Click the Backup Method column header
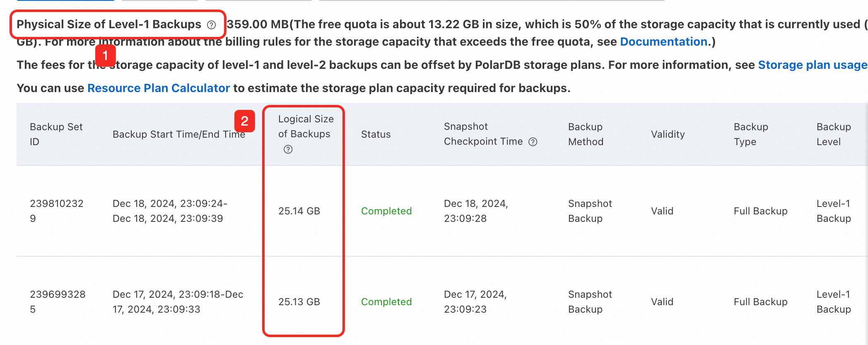The image size is (868, 345). pos(586,134)
